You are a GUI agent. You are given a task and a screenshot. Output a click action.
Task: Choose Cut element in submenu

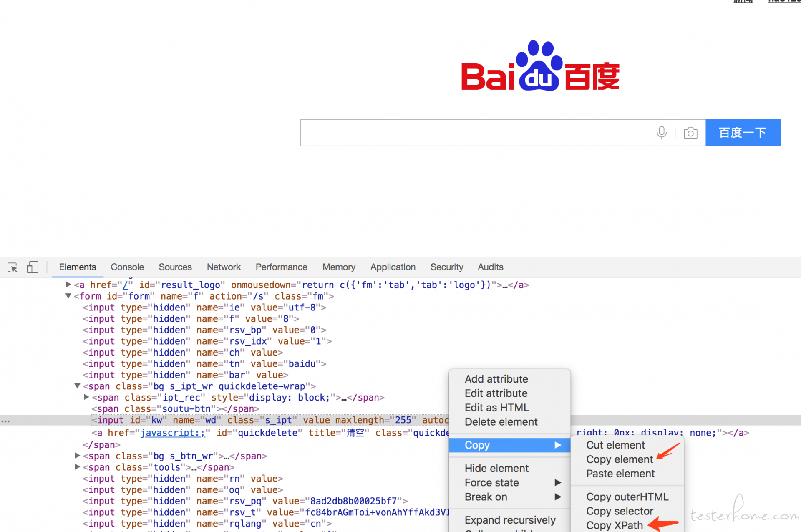(x=616, y=445)
